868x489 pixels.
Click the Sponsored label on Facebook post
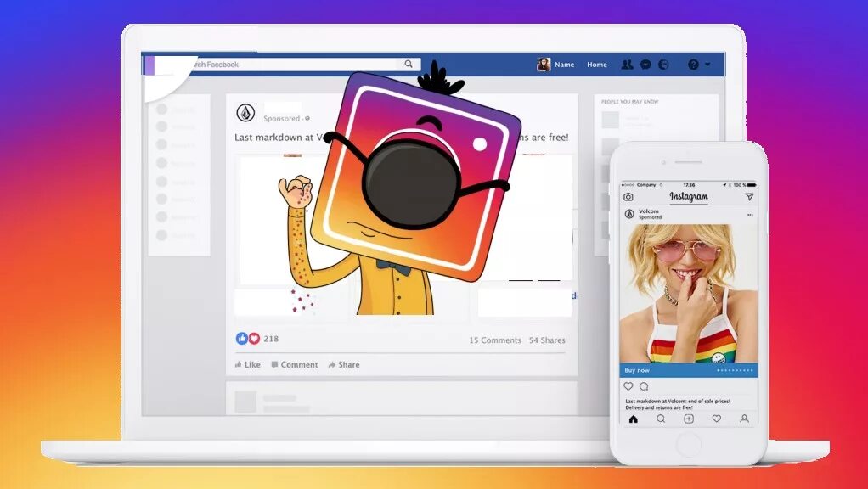281,118
